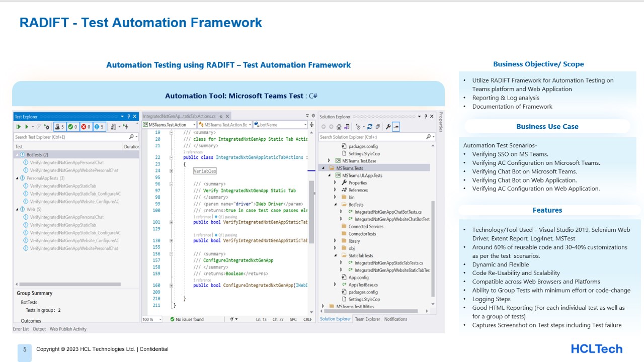644x362 pixels.
Task: Collapse the PersonalAppTests (3) group
Action: point(17,178)
